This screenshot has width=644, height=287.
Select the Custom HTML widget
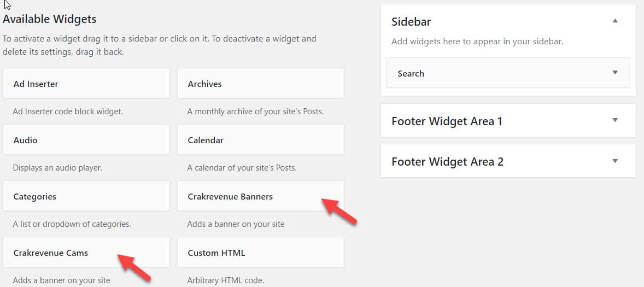(x=260, y=253)
